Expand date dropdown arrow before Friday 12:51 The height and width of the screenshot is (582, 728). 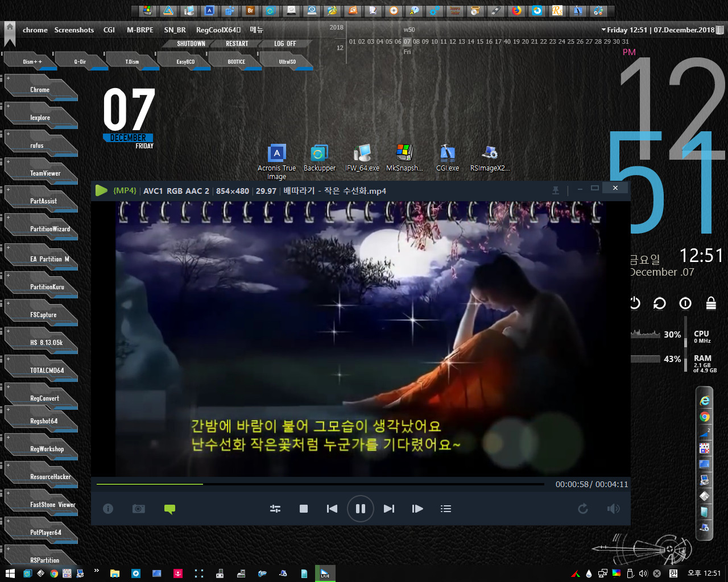[603, 30]
